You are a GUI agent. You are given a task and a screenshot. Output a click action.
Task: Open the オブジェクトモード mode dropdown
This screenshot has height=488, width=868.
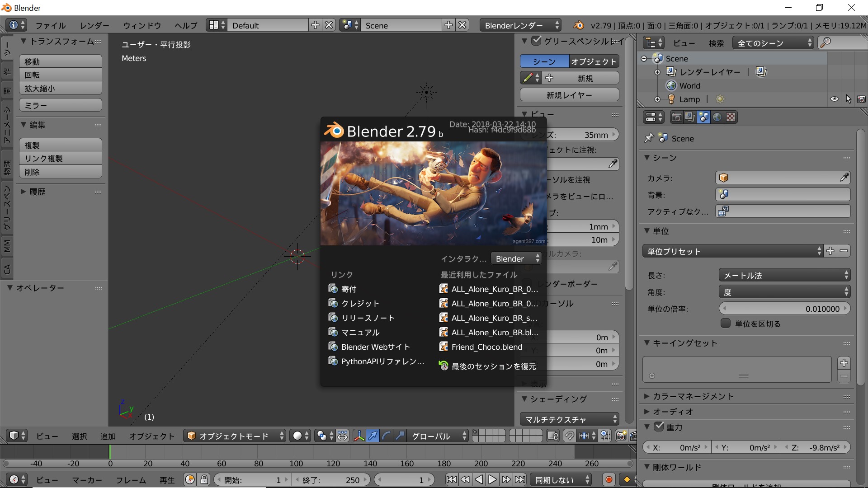(x=235, y=436)
